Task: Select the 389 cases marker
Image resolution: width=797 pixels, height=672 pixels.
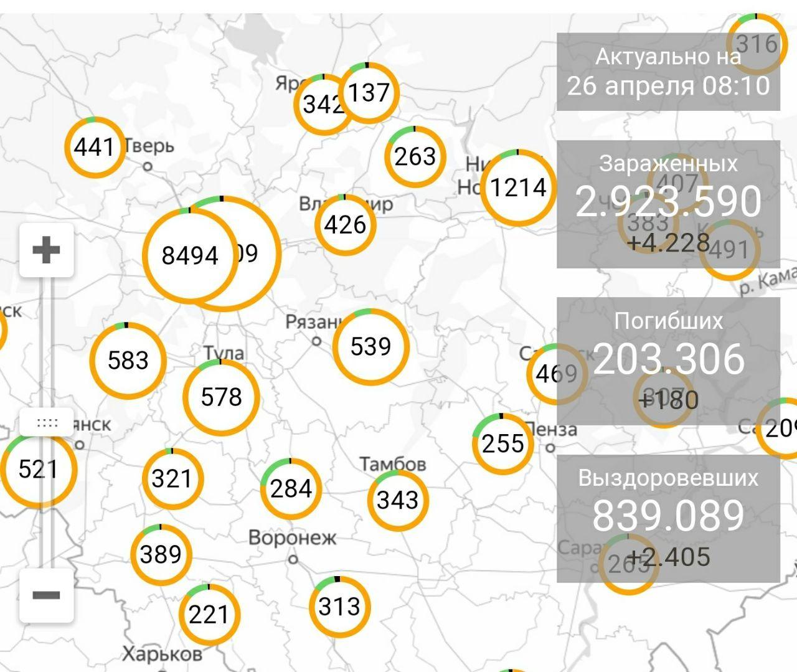Action: (161, 554)
